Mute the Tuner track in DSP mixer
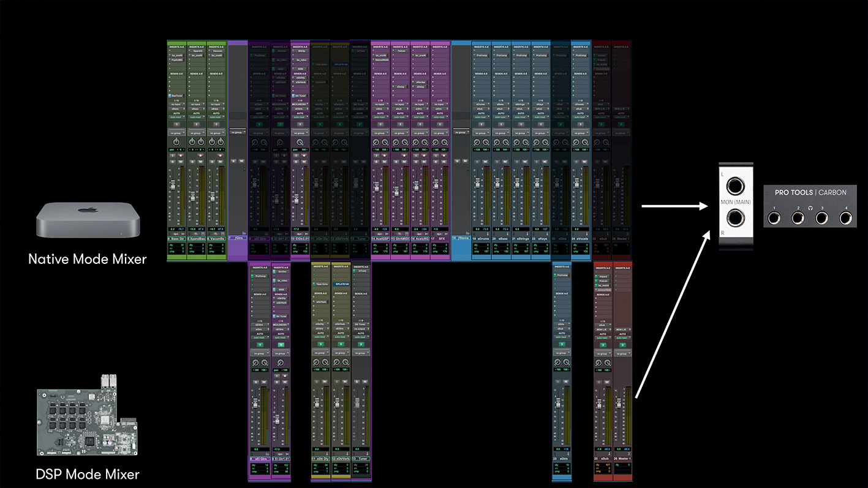The width and height of the screenshot is (868, 488). click(x=364, y=383)
